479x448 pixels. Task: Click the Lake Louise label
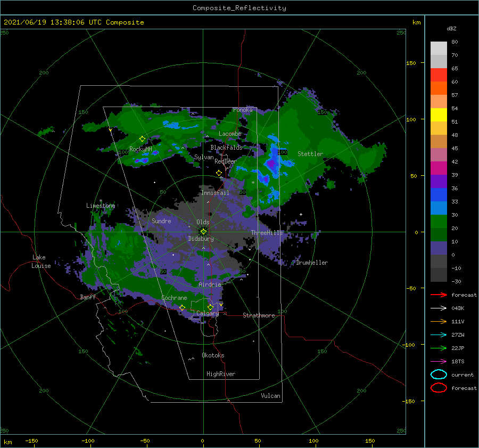pyautogui.click(x=42, y=262)
